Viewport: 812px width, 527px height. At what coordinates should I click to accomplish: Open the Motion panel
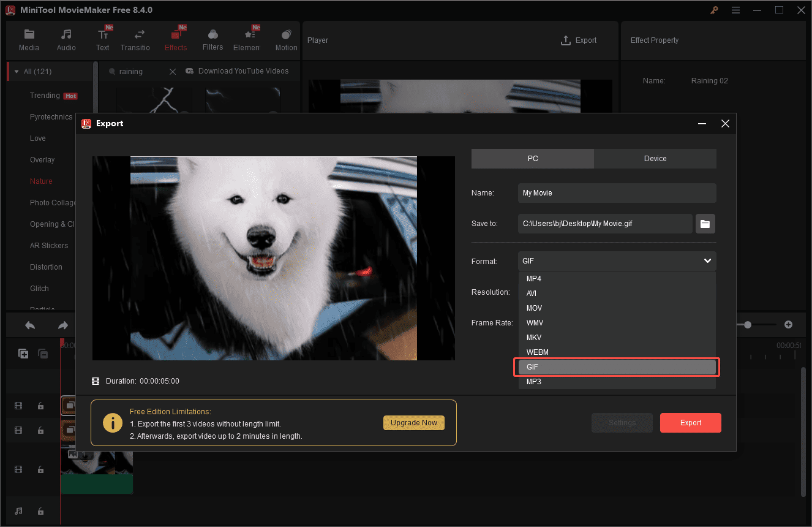[x=286, y=39]
